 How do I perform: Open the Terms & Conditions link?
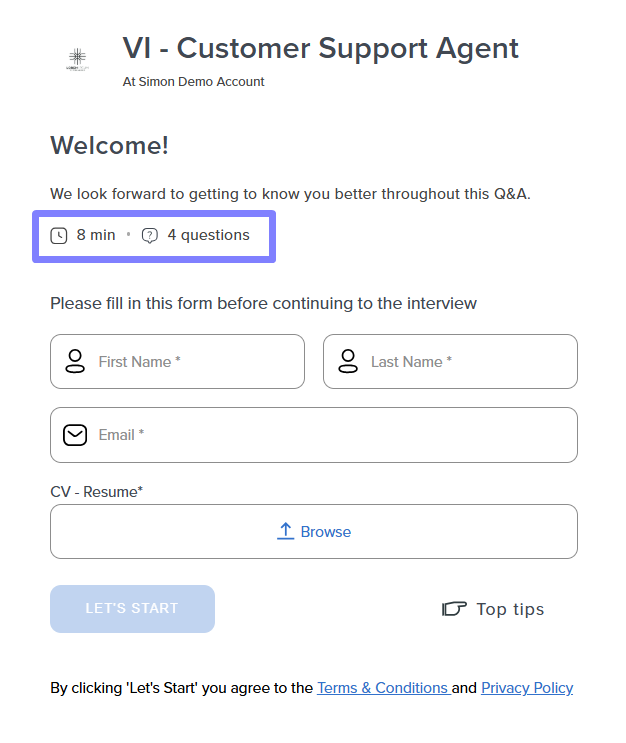click(x=382, y=688)
